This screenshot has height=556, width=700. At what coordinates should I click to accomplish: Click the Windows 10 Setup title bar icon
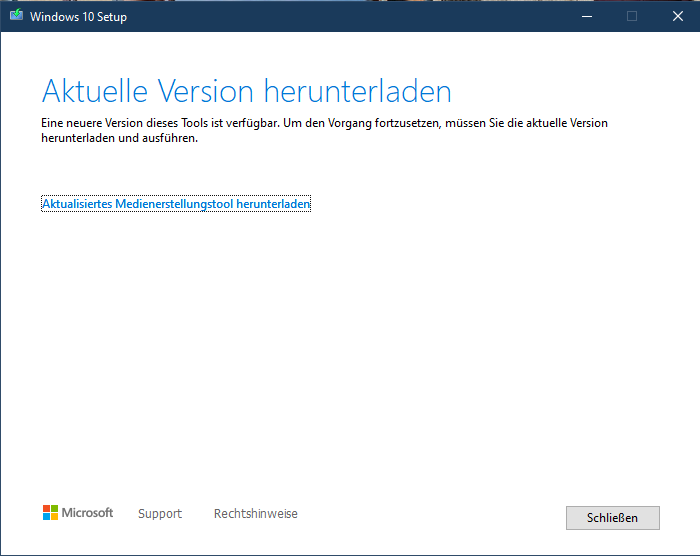pos(17,15)
